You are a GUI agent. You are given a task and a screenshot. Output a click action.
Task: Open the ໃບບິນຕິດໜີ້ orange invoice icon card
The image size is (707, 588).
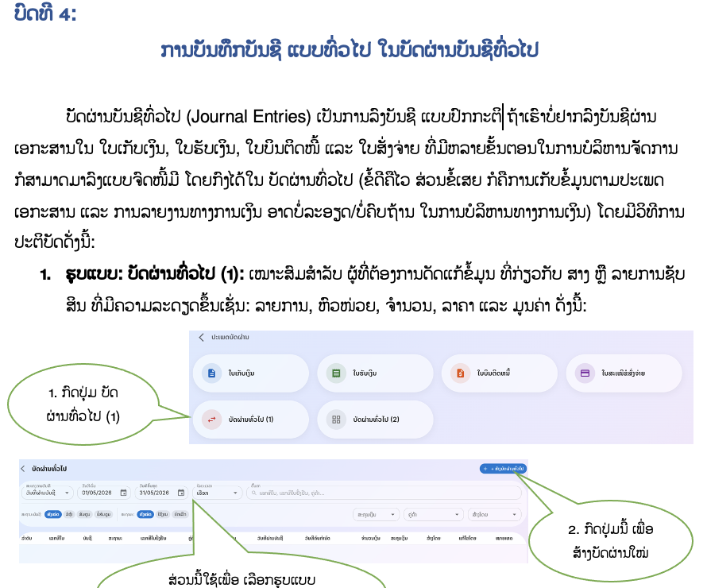coord(500,373)
